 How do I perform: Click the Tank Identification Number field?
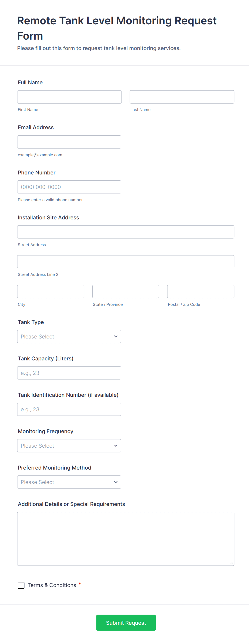click(69, 409)
